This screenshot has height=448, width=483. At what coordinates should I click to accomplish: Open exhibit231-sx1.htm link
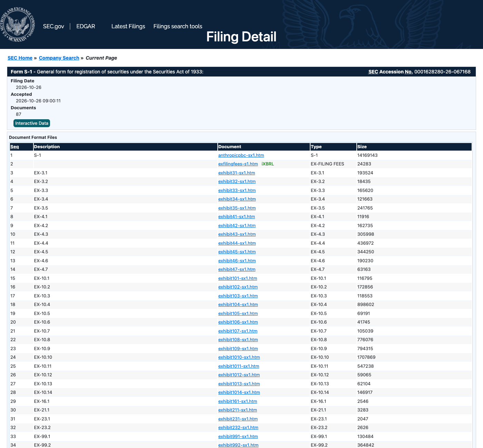[x=238, y=419]
